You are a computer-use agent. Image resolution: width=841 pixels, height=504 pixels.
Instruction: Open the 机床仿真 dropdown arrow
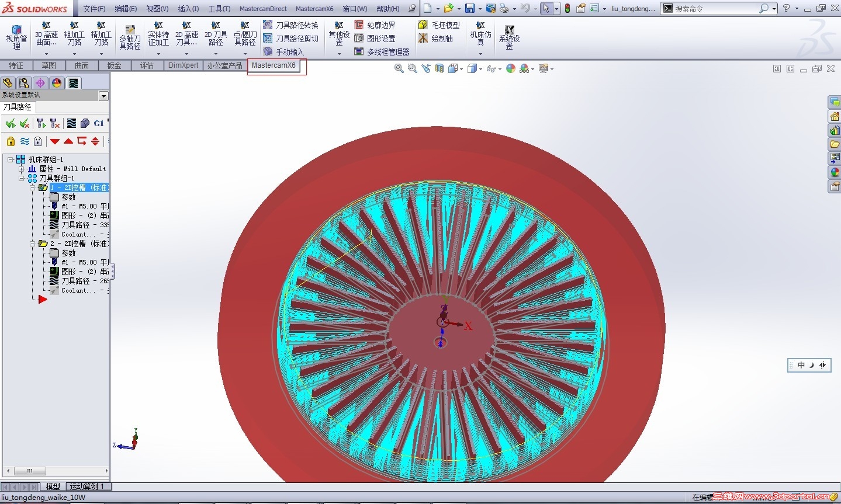pos(480,54)
